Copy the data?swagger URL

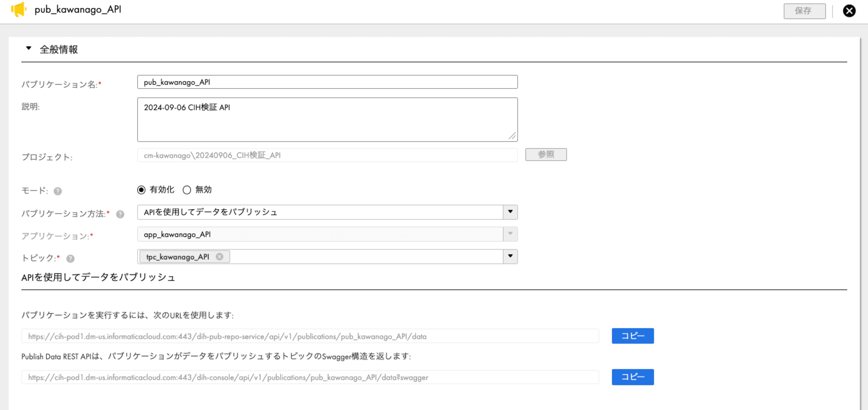click(x=633, y=377)
